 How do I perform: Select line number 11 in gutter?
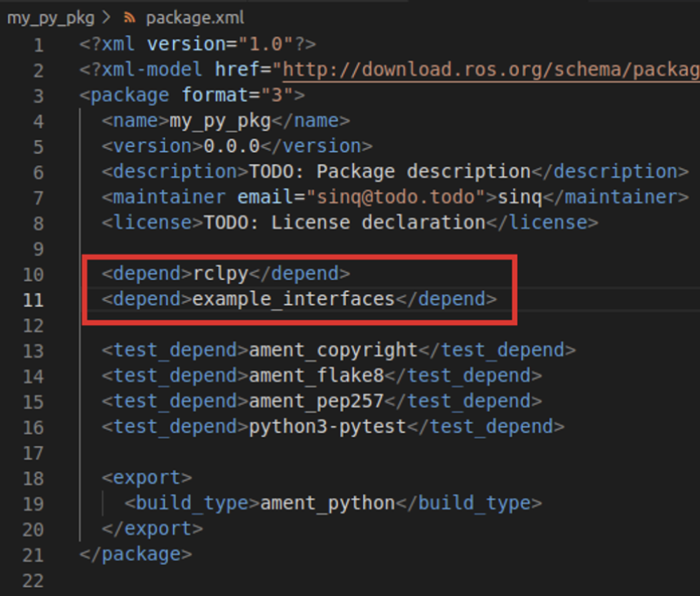tap(33, 300)
